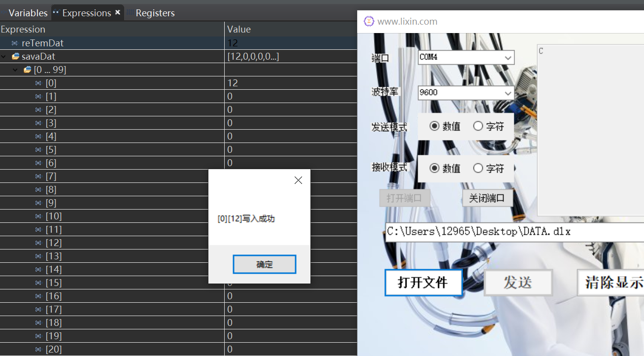Select the 字符 send mode radio button
The height and width of the screenshot is (356, 644).
[x=477, y=126]
